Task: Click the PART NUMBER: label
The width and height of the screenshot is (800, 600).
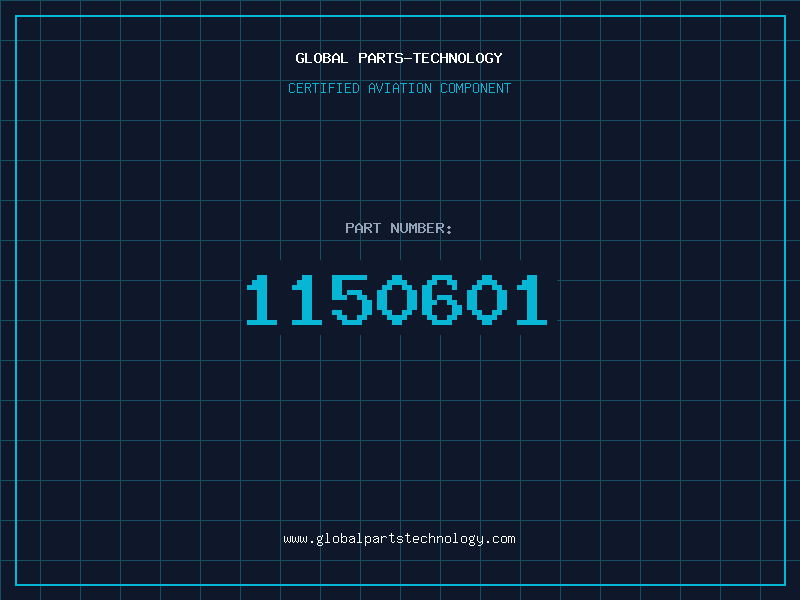Action: 399,228
